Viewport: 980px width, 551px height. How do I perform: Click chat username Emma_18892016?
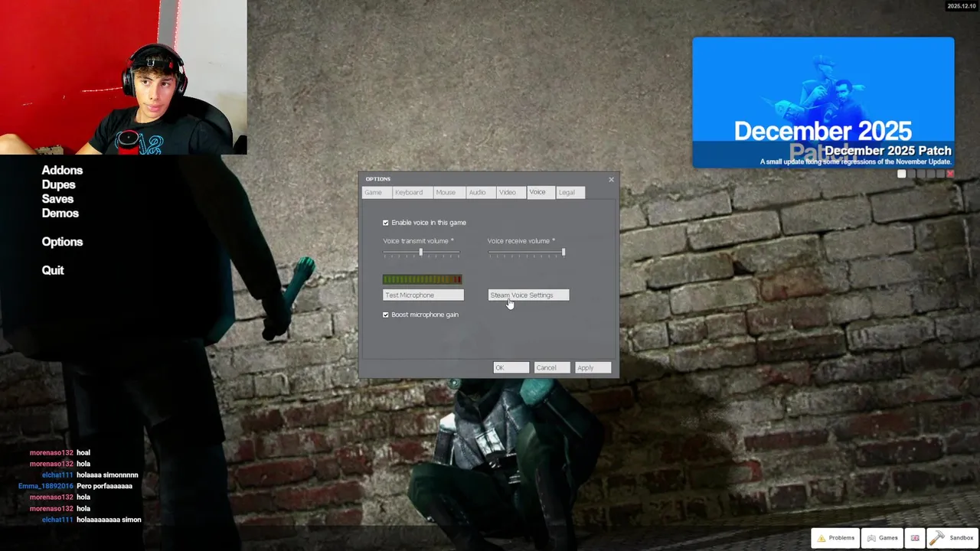pos(46,486)
